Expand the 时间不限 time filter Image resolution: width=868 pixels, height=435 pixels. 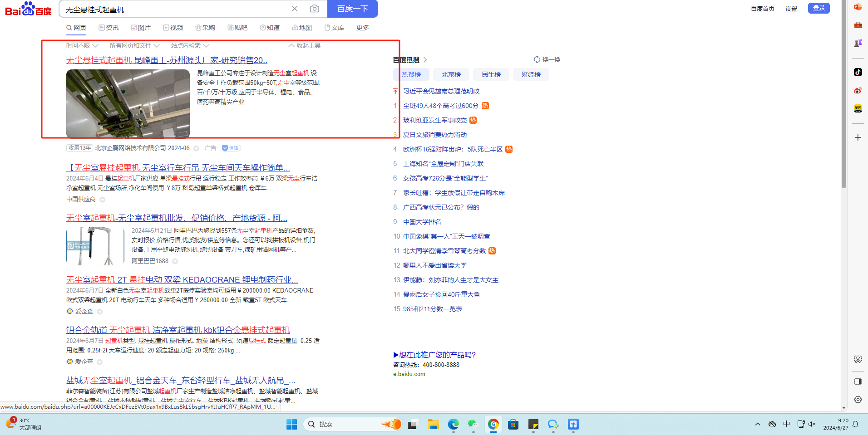(x=82, y=45)
